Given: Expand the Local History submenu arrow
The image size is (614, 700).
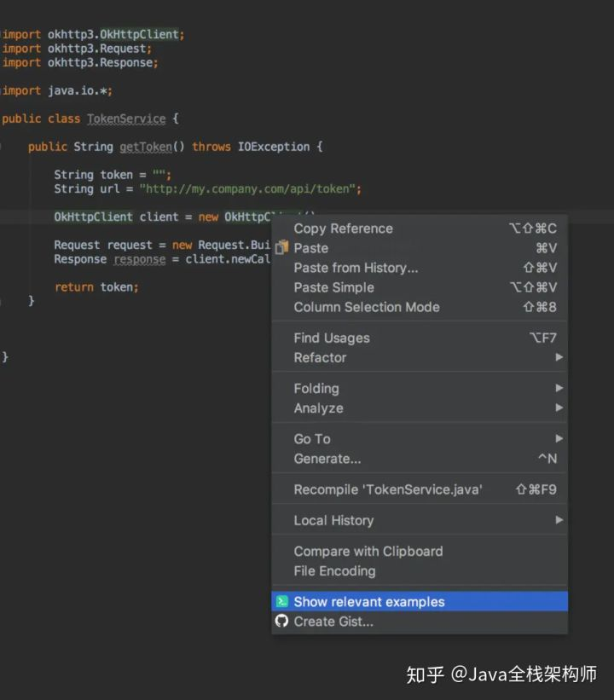Looking at the screenshot, I should pyautogui.click(x=559, y=520).
